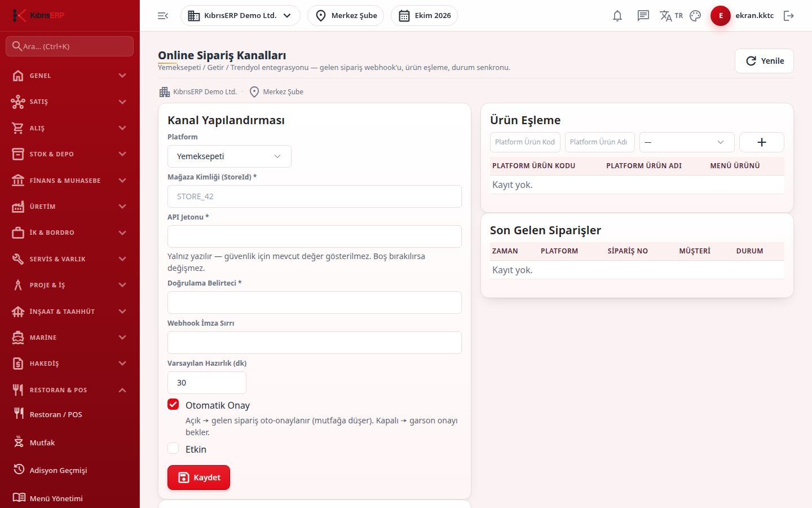The width and height of the screenshot is (812, 508).
Task: Click the logout icon next to ekran.kktc
Action: 789,16
